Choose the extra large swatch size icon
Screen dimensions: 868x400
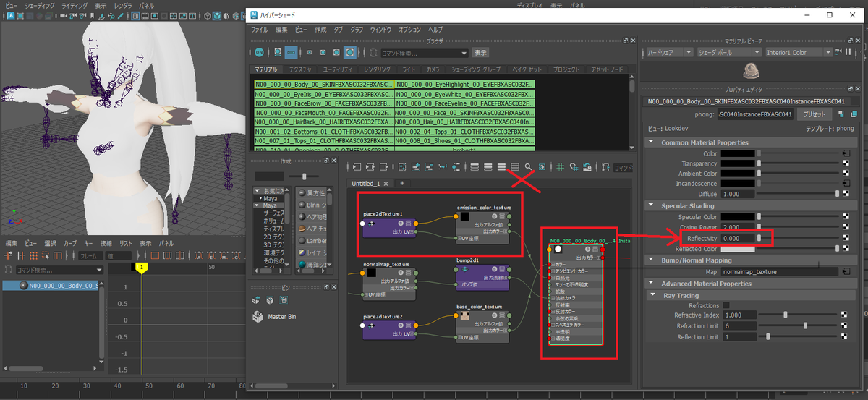point(350,52)
